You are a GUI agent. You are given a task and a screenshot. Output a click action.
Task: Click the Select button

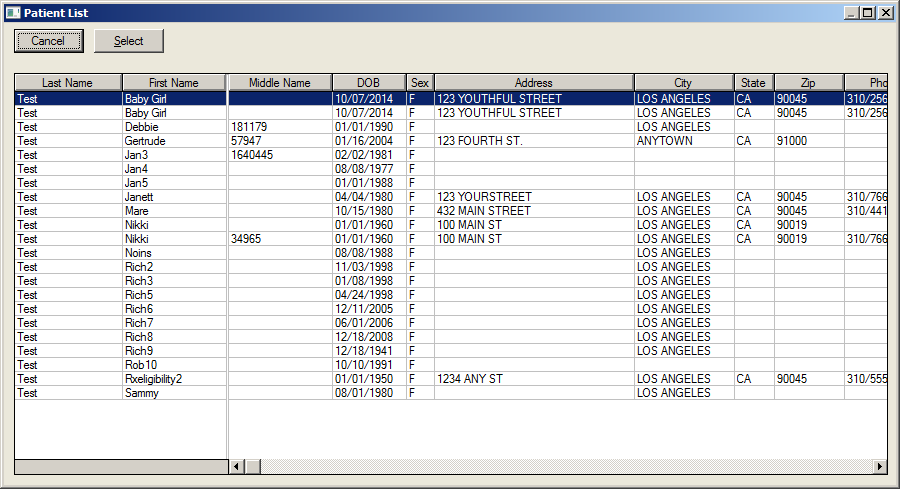pyautogui.click(x=129, y=41)
